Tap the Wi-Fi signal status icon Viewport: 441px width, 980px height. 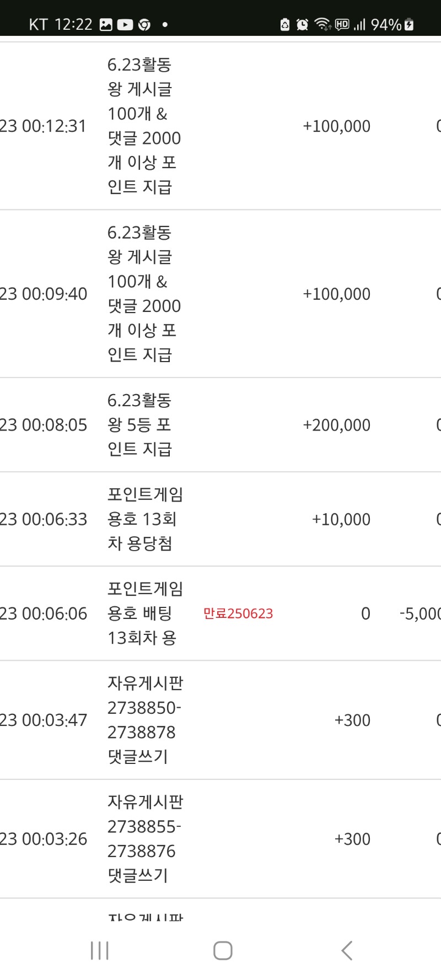322,24
